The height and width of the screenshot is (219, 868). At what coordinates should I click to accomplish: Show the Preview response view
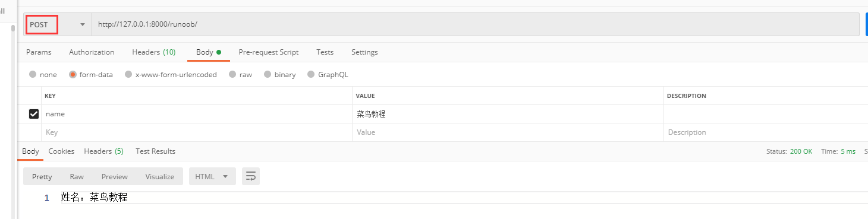click(x=115, y=176)
